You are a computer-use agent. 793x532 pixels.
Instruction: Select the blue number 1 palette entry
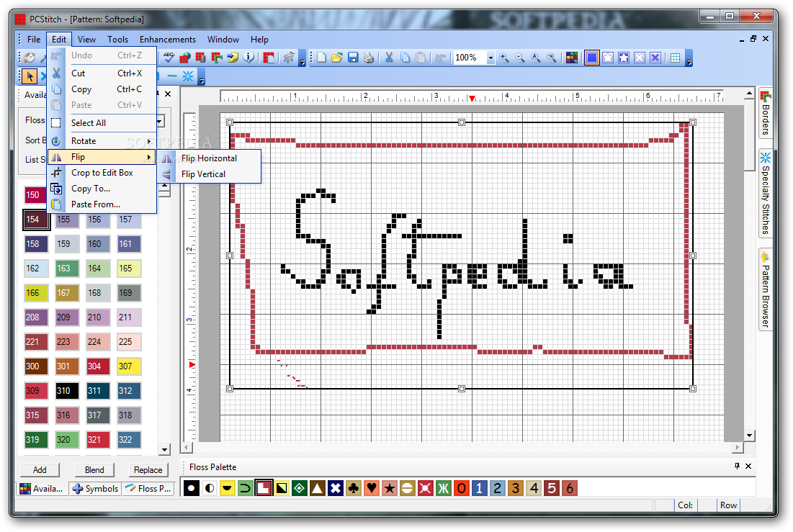tap(480, 488)
